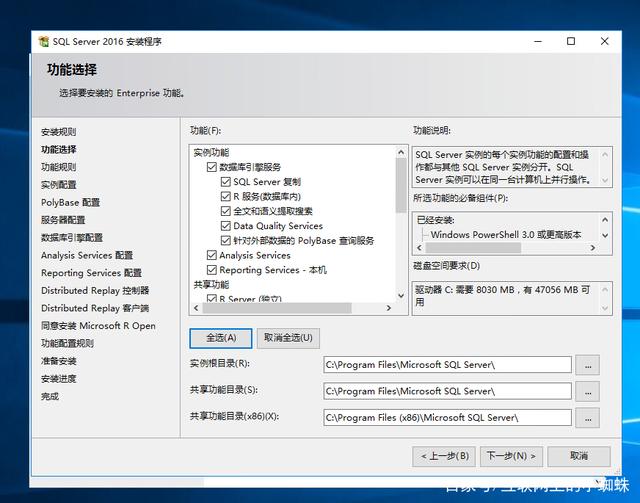Viewport: 640px width, 503px height.
Task: Click 已经安装 node in prerequisites
Action: pyautogui.click(x=436, y=220)
